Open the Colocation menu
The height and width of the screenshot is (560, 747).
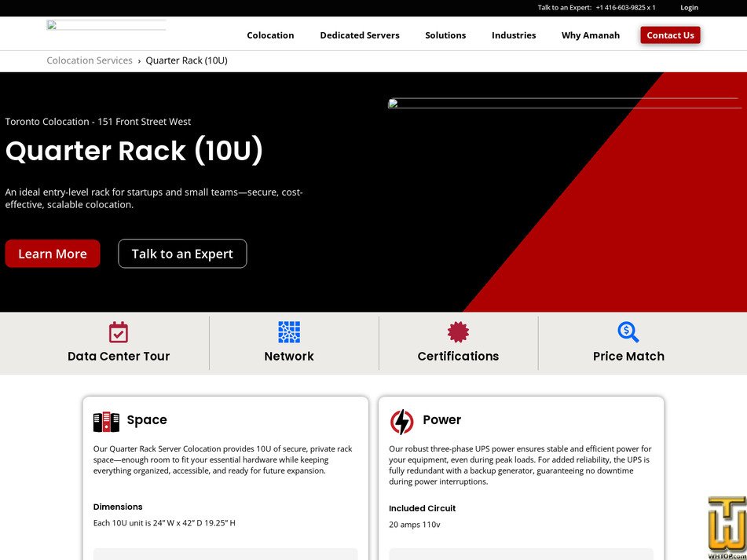(270, 35)
